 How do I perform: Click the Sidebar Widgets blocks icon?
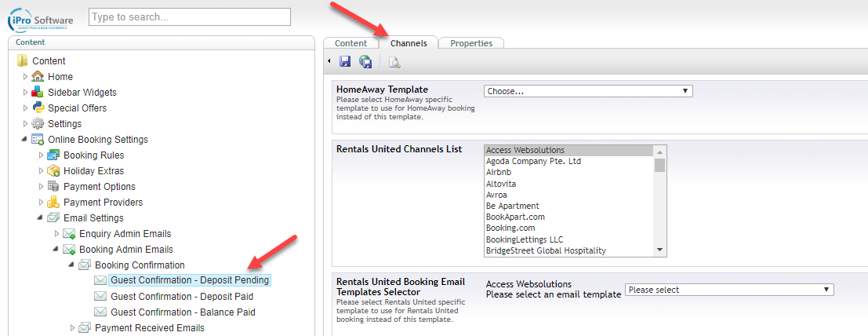tap(37, 92)
